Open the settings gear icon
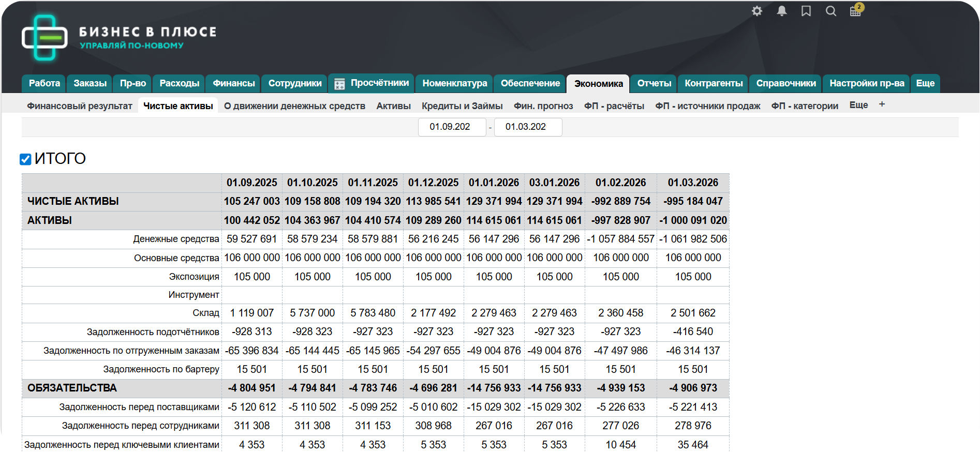Viewport: 980px width, 452px height. [x=756, y=11]
